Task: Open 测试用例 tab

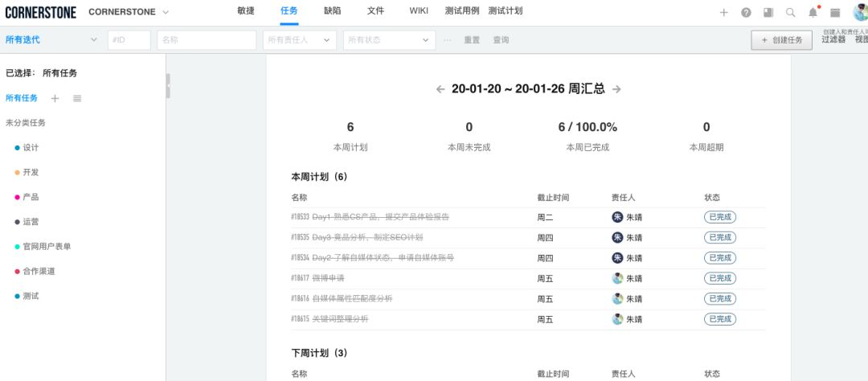Action: click(462, 11)
